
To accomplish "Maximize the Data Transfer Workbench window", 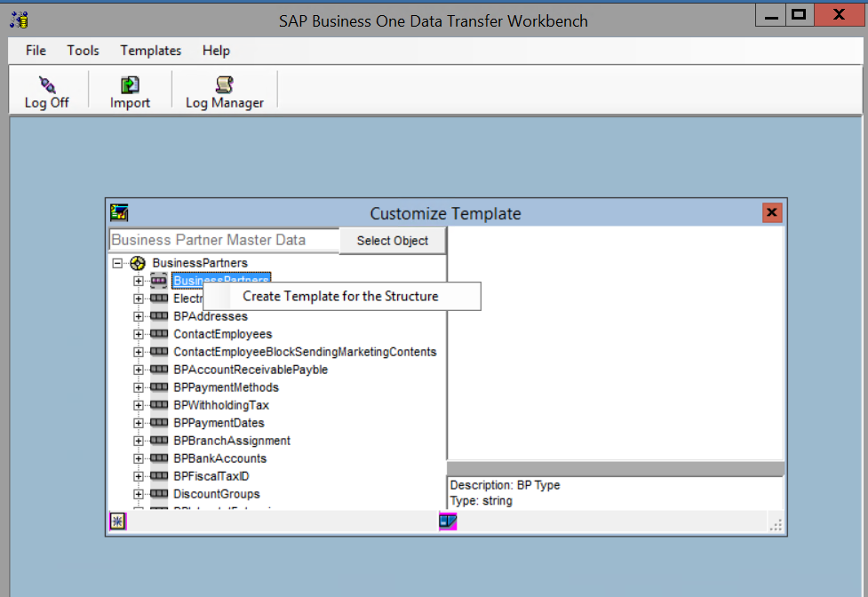I will coord(799,15).
